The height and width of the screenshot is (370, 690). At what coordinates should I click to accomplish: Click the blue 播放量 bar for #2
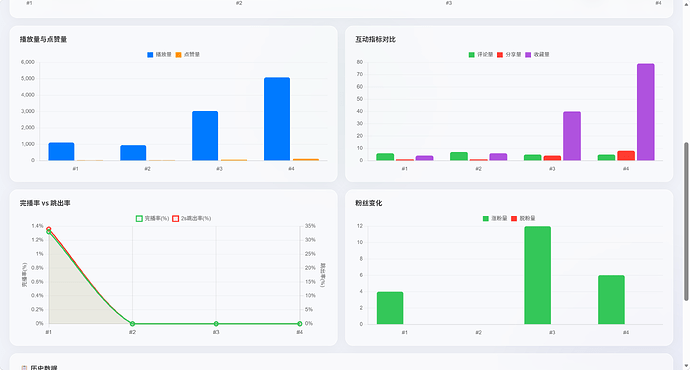(133, 153)
